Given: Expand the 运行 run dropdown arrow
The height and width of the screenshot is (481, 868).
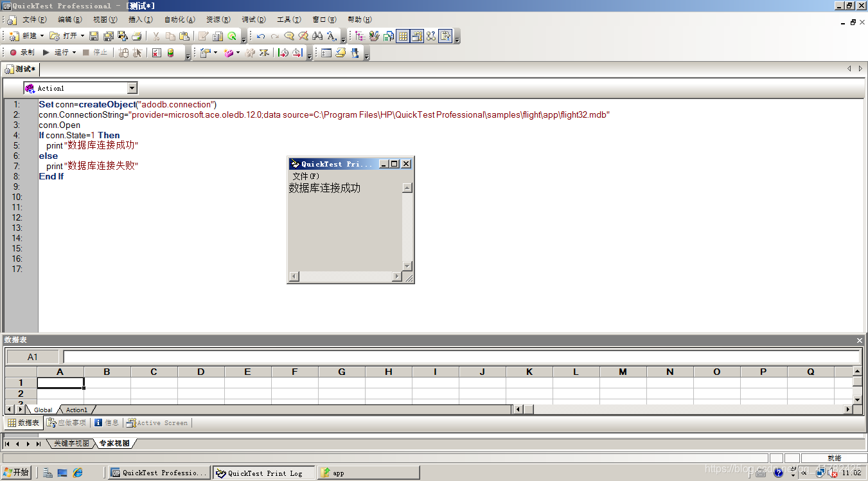Looking at the screenshot, I should tap(74, 53).
